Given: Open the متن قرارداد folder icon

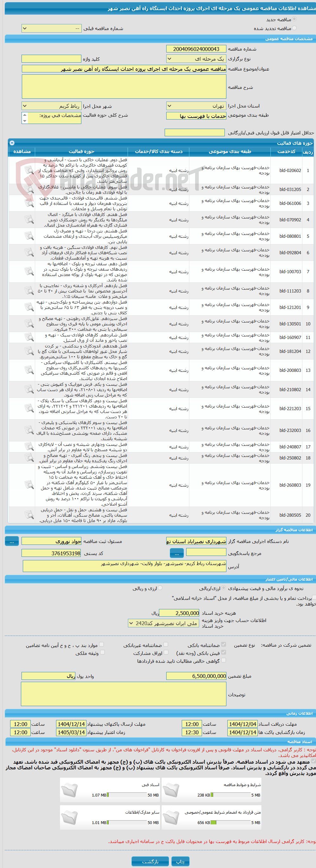Looking at the screenshot, I should point(171,818).
